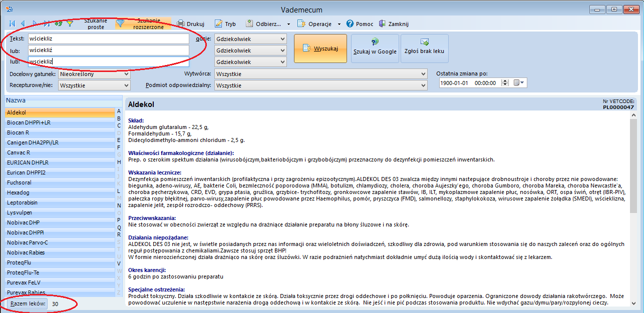Click the description panel vertical scrollbar

[x=633, y=208]
